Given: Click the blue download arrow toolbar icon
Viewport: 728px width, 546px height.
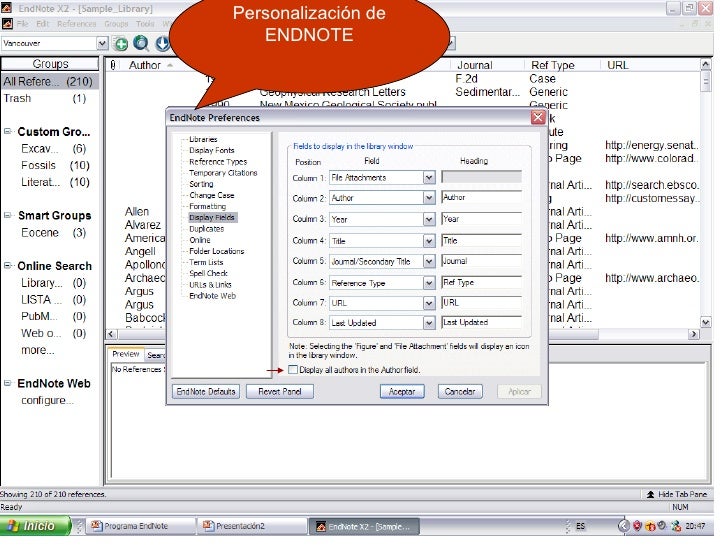Looking at the screenshot, I should tap(162, 43).
